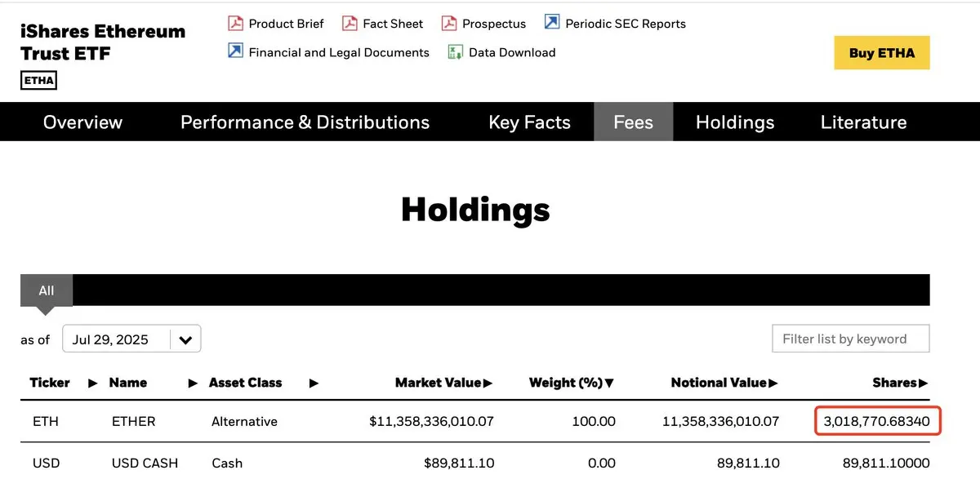Sort by the Market Value column header
This screenshot has width=980, height=501.
pos(443,383)
